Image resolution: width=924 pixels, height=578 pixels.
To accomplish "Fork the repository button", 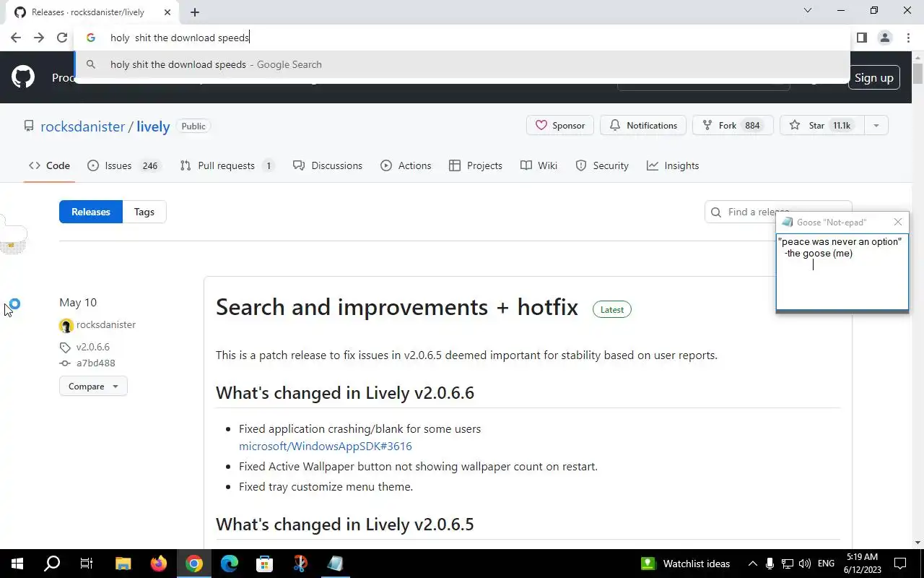I will pos(733,125).
